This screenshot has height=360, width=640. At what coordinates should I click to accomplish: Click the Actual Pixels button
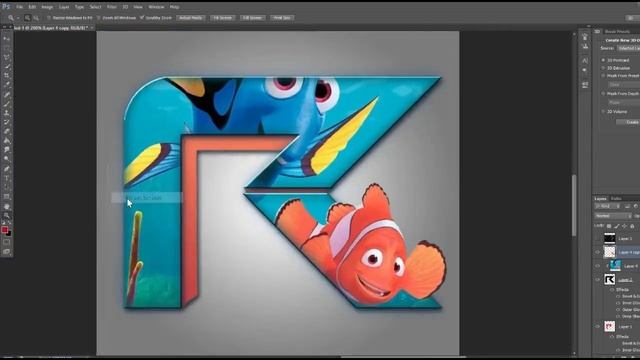pyautogui.click(x=191, y=18)
